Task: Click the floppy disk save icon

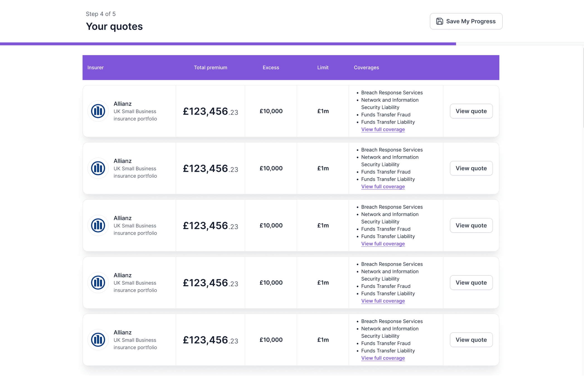Action: (x=439, y=21)
